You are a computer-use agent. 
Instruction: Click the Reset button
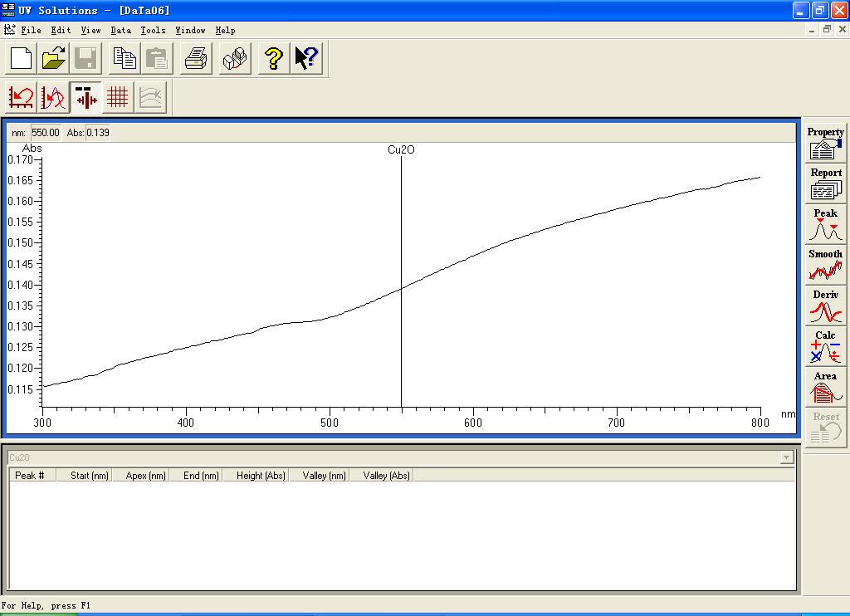click(825, 428)
